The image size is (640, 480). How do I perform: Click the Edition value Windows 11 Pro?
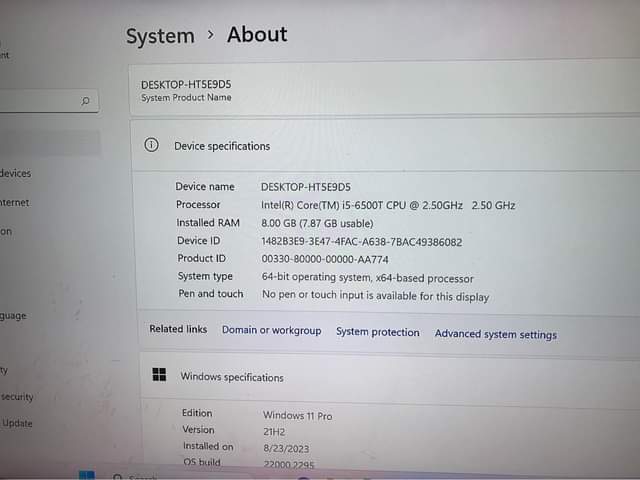pos(298,416)
